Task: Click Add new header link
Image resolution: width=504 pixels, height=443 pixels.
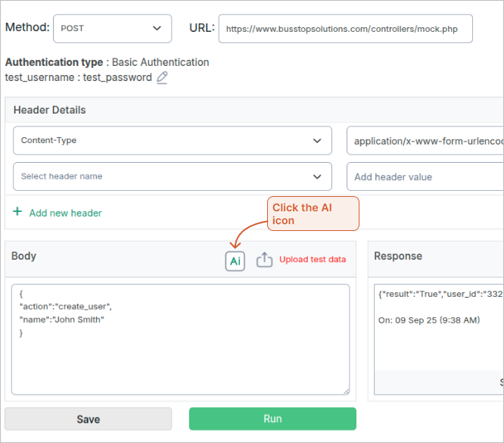Action: (65, 213)
